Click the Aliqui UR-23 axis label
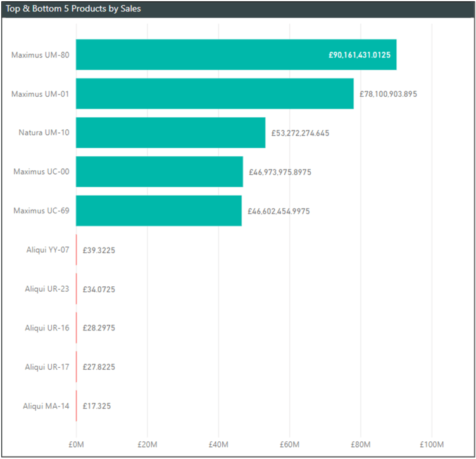Screen dimensions: 476x459 47,289
